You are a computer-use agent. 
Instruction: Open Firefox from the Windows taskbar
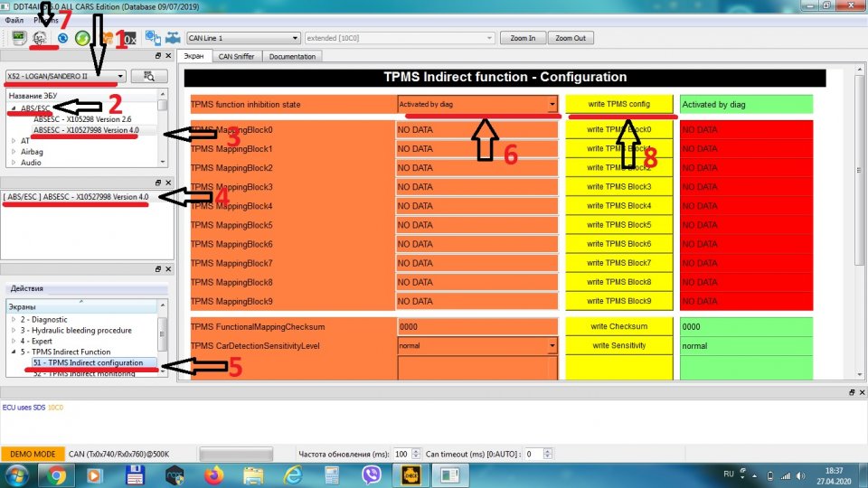pyautogui.click(x=214, y=474)
